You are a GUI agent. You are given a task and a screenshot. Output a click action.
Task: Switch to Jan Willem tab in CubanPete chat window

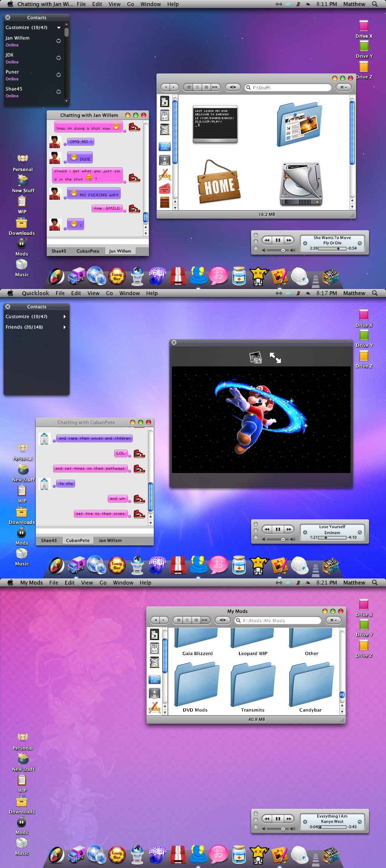tap(110, 540)
